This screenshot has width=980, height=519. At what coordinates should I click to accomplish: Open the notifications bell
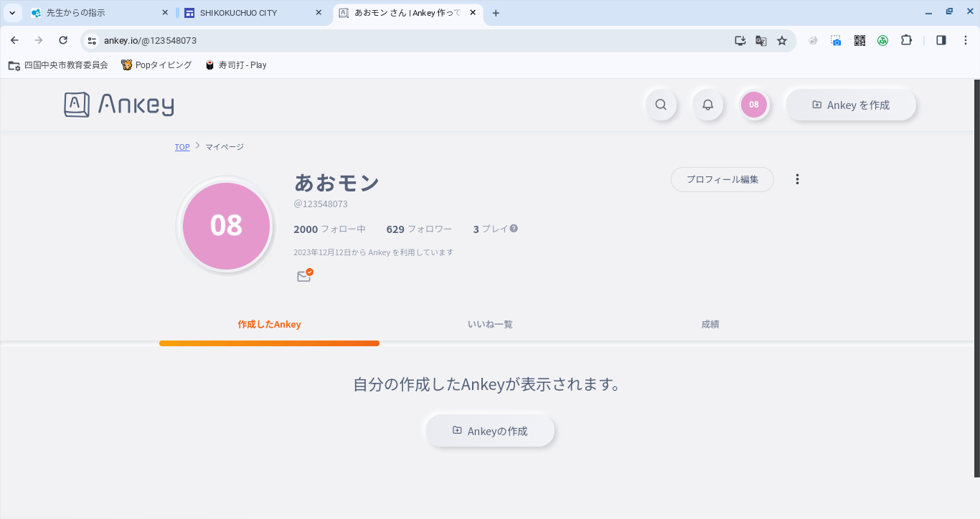click(707, 105)
